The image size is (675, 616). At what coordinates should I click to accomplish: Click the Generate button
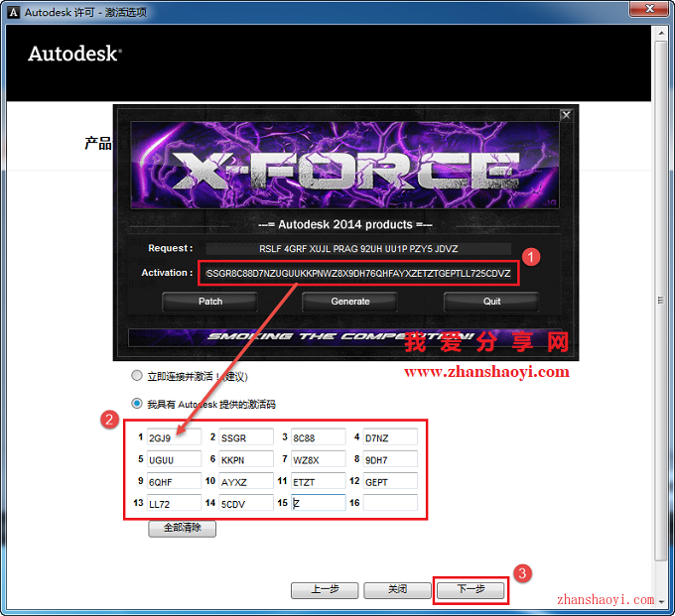click(350, 302)
